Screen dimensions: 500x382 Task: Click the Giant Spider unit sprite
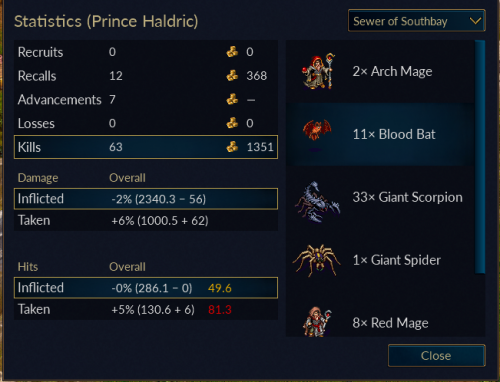317,260
